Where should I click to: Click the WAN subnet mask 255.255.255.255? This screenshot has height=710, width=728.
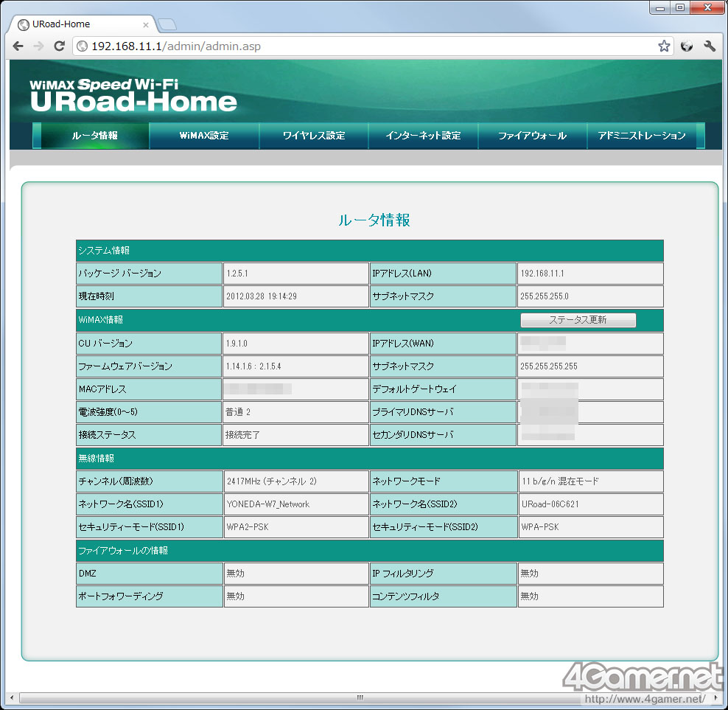tap(549, 366)
